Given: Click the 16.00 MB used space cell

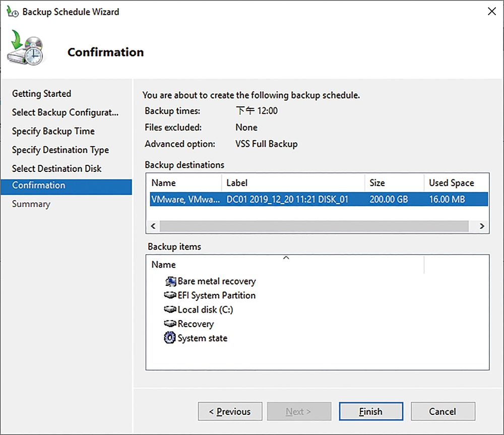Looking at the screenshot, I should [447, 199].
